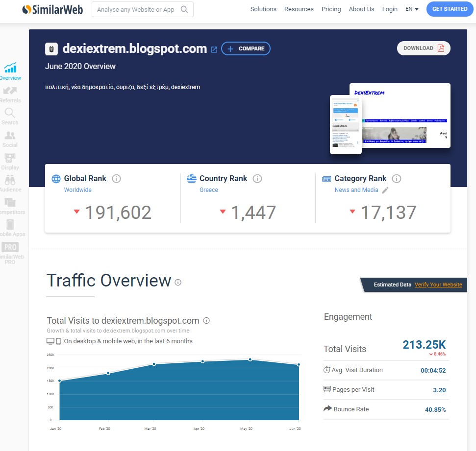Click the Avg. Visit Duration clock icon
The height and width of the screenshot is (451, 476).
326,370
